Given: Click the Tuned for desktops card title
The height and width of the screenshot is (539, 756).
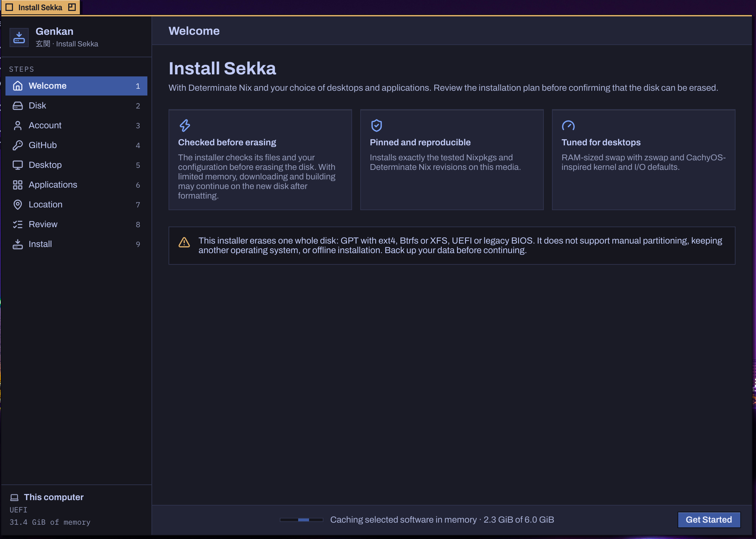Looking at the screenshot, I should (x=601, y=142).
